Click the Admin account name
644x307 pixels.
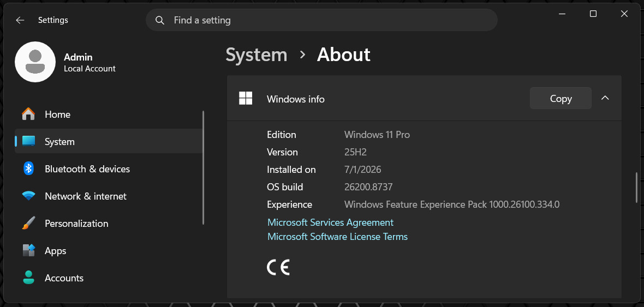pyautogui.click(x=78, y=57)
